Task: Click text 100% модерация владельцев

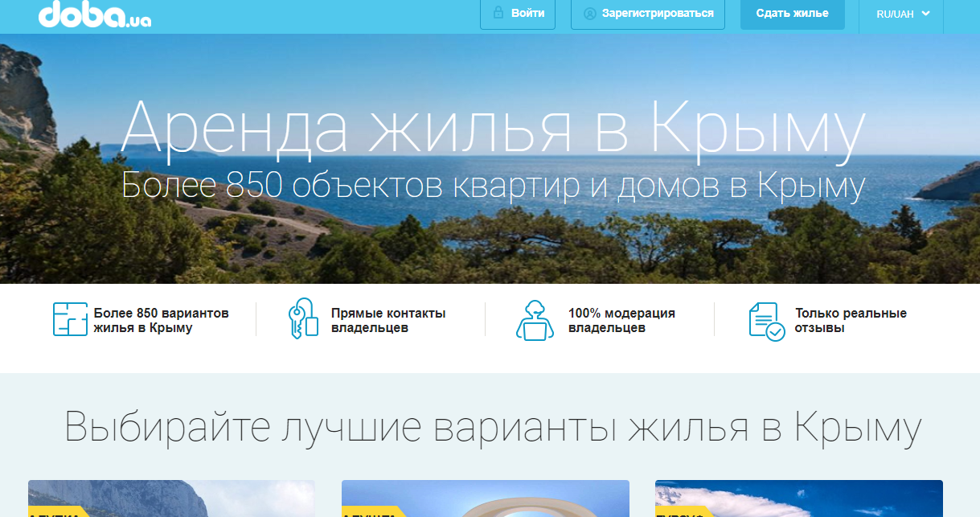Action: pyautogui.click(x=621, y=320)
